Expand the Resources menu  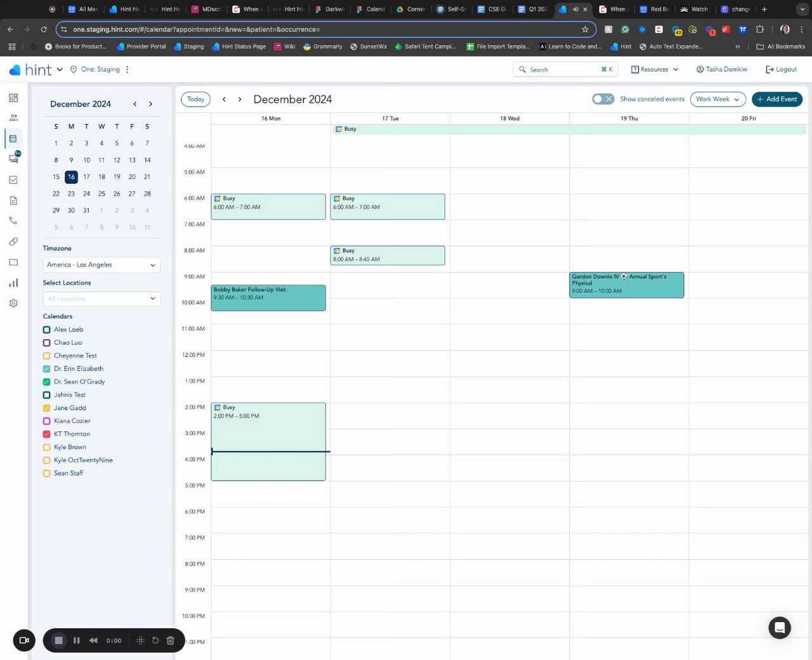coord(655,69)
